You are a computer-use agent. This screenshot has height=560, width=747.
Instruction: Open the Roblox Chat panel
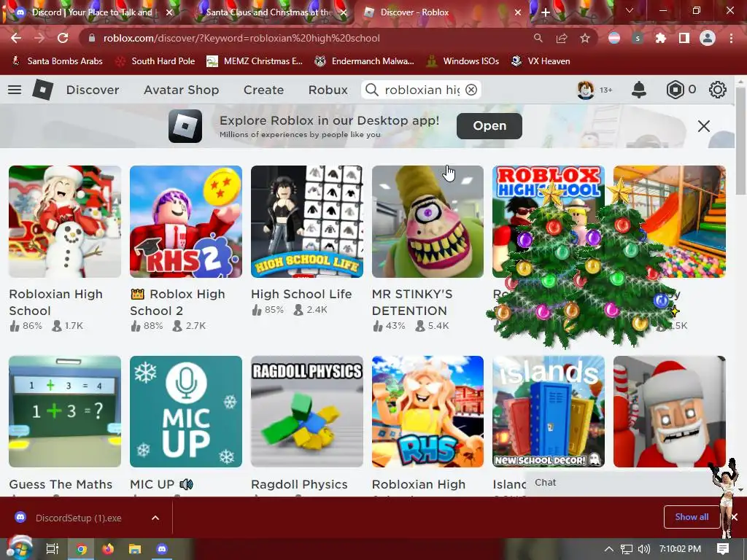(619, 483)
